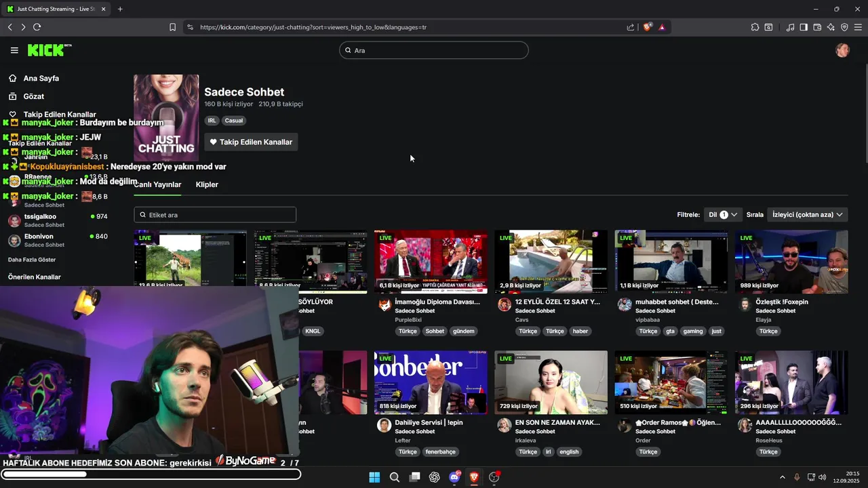
Task: Open the browser extensions puzzle icon
Action: click(755, 27)
